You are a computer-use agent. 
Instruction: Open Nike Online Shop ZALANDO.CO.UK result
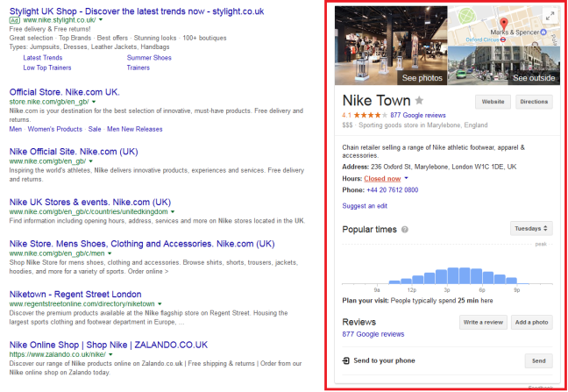(x=109, y=345)
